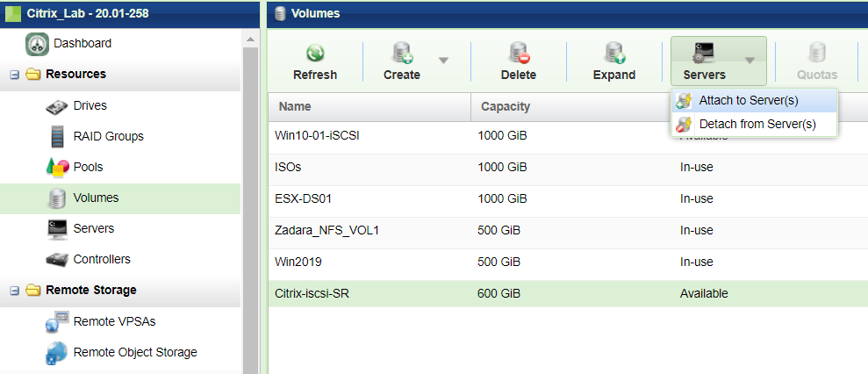Click In-use status of ISOs row
The width and height of the screenshot is (868, 374).
696,168
